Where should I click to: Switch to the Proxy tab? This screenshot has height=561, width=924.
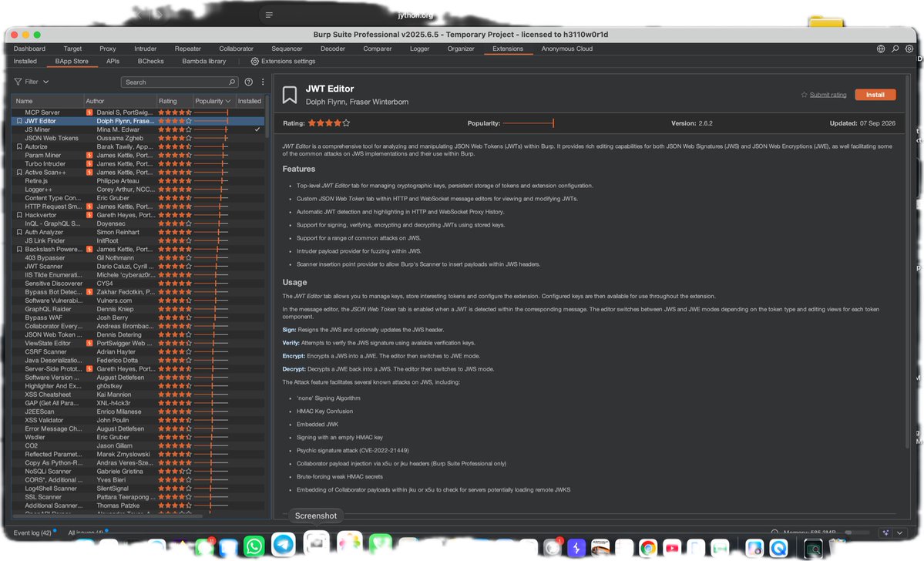107,49
